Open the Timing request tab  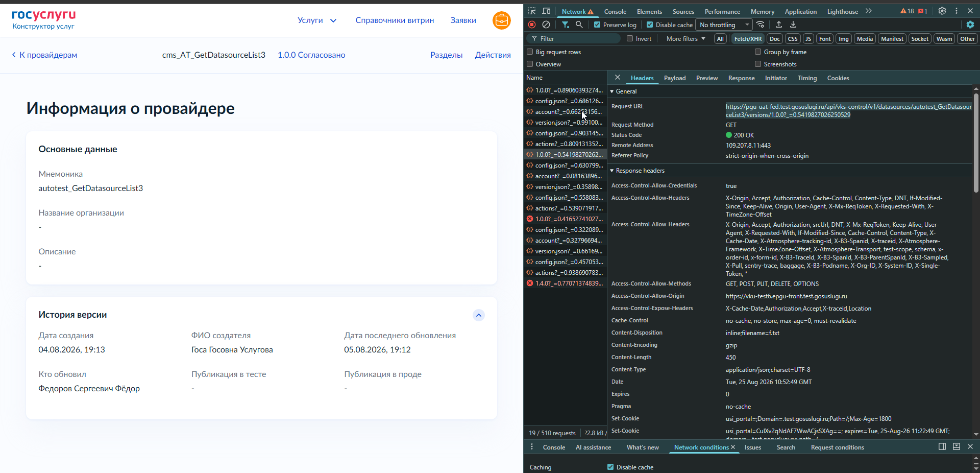(x=807, y=78)
